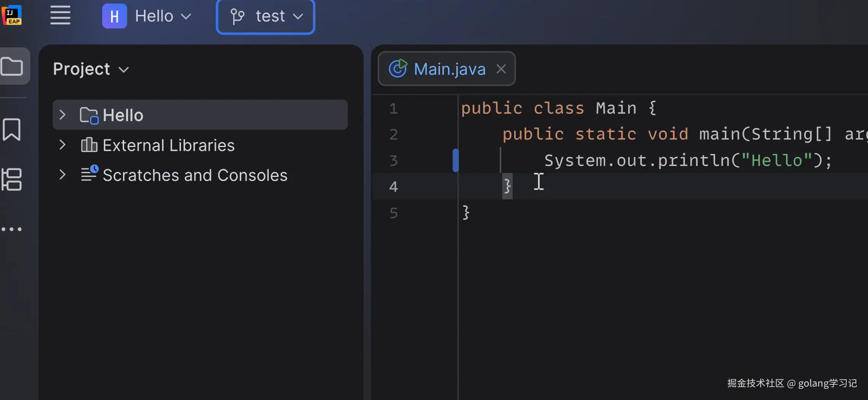This screenshot has width=868, height=400.
Task: Open the Structure tool window
Action: click(12, 179)
